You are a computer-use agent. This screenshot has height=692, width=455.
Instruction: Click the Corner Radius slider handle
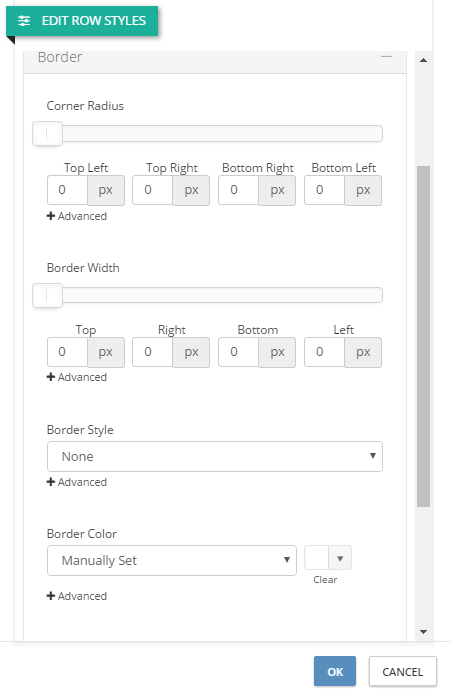48,135
